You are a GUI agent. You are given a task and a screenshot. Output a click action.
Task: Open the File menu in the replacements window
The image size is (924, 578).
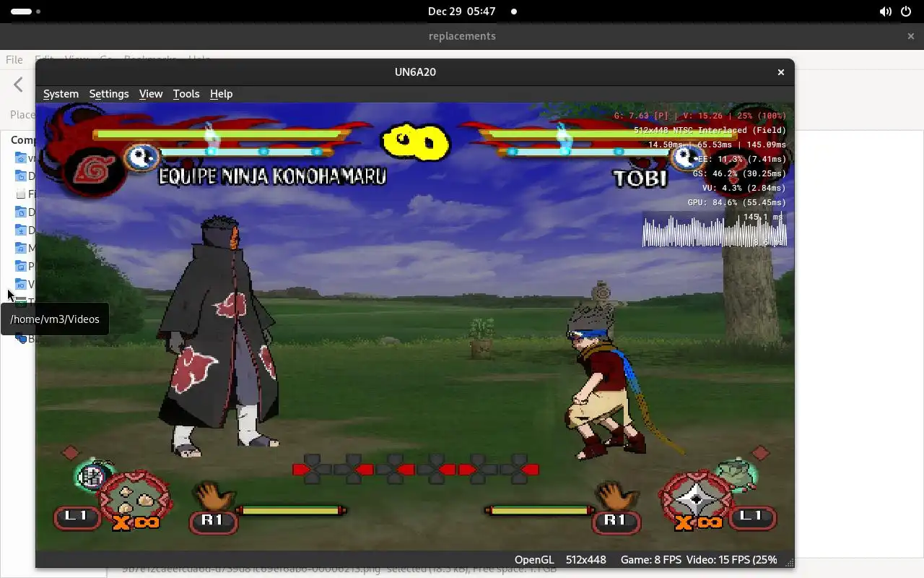click(x=14, y=60)
